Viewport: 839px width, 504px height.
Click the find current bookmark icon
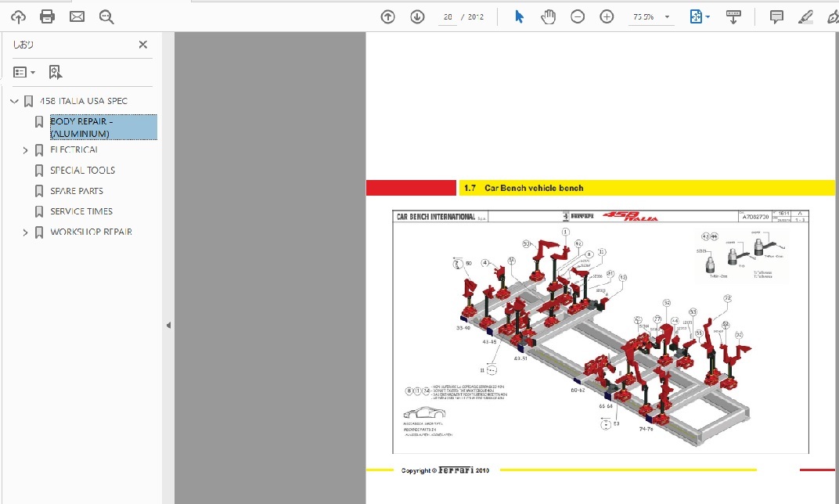point(55,72)
